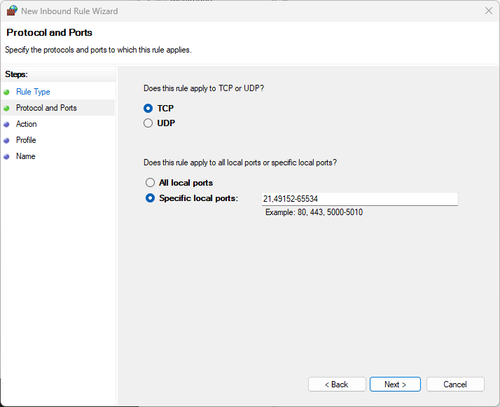
Task: Cancel the inbound rule wizard
Action: point(455,384)
